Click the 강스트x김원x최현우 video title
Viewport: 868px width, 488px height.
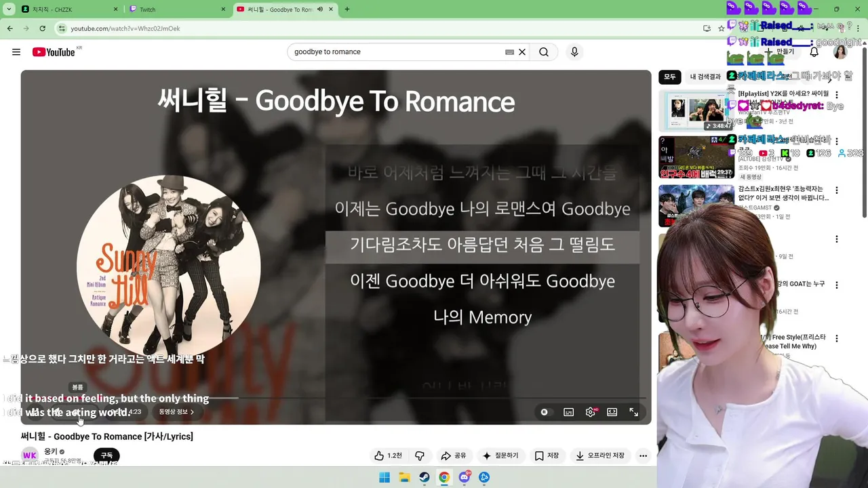(x=783, y=193)
